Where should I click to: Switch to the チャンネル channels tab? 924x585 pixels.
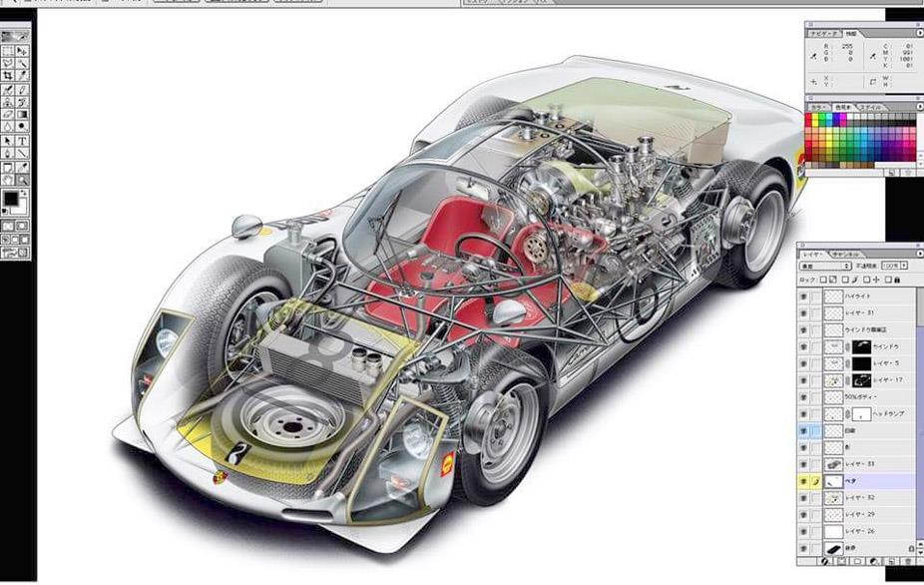(x=845, y=255)
